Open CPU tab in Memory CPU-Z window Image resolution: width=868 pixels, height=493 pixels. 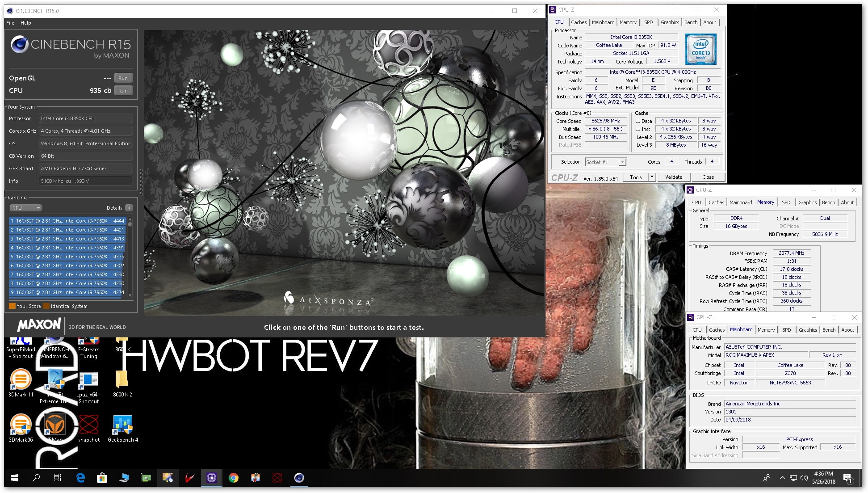pyautogui.click(x=696, y=202)
